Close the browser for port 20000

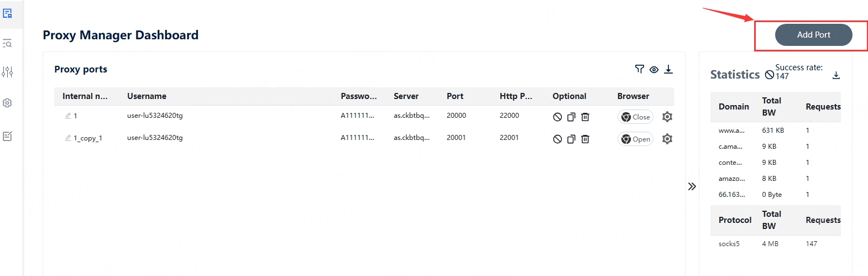[x=635, y=117]
